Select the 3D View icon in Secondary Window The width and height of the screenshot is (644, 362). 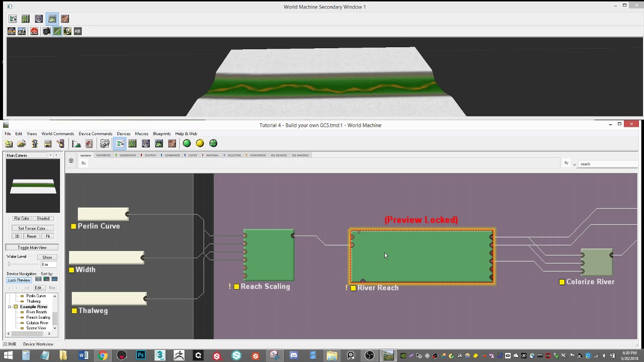[52, 19]
